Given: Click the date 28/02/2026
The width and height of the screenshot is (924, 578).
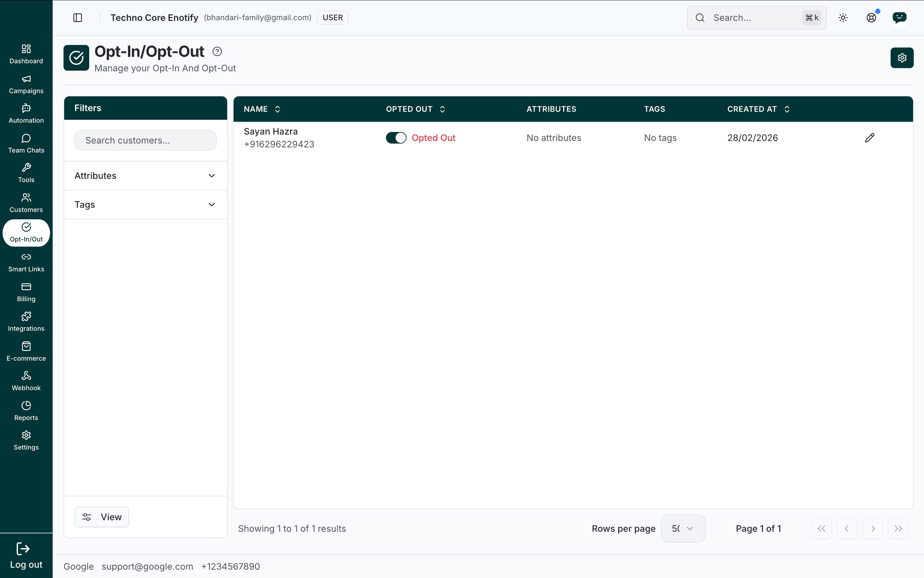Looking at the screenshot, I should coord(753,138).
